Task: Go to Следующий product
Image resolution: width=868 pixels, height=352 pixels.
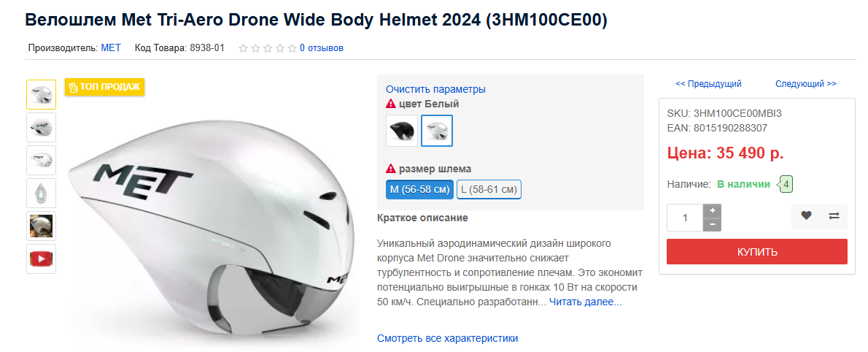Action: pyautogui.click(x=806, y=84)
